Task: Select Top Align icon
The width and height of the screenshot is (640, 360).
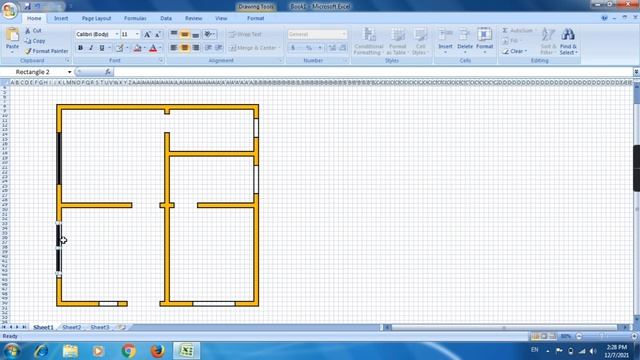Action: 174,34
